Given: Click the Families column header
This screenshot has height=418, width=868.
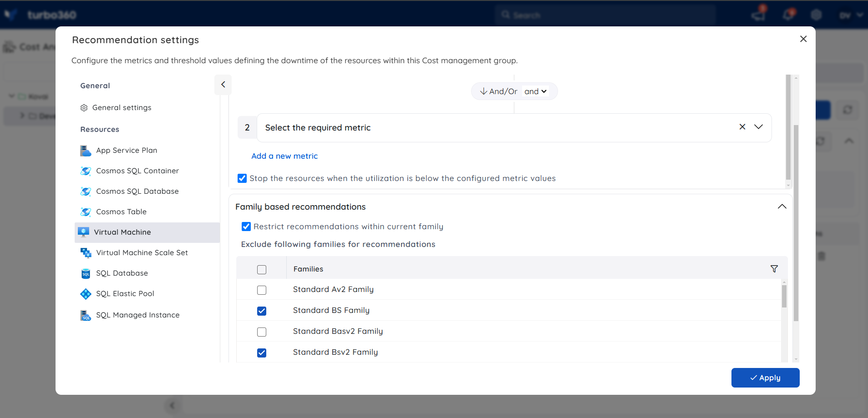Looking at the screenshot, I should coord(308,269).
